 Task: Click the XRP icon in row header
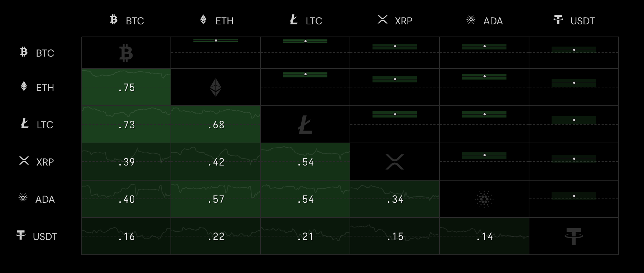pyautogui.click(x=24, y=161)
